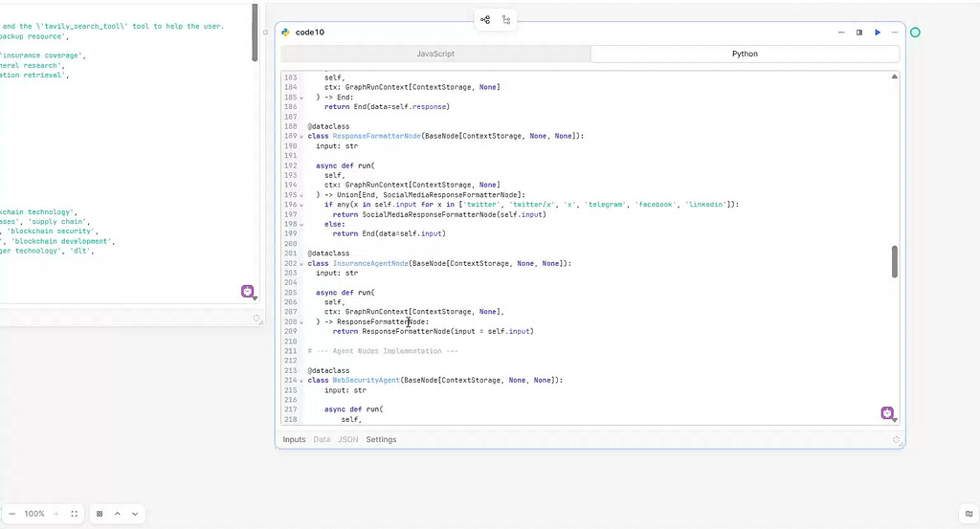The image size is (980, 529).
Task: Click the scroll-up arrow in code editor
Action: [x=895, y=77]
